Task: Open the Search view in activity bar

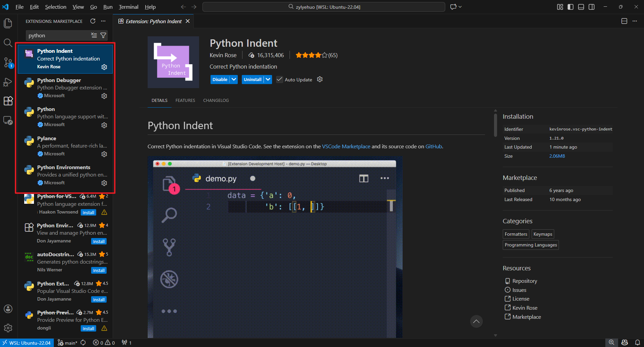Action: coord(8,43)
